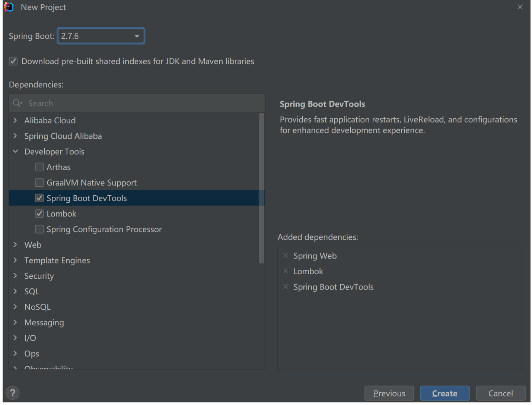Expand the I/O category

tap(15, 338)
